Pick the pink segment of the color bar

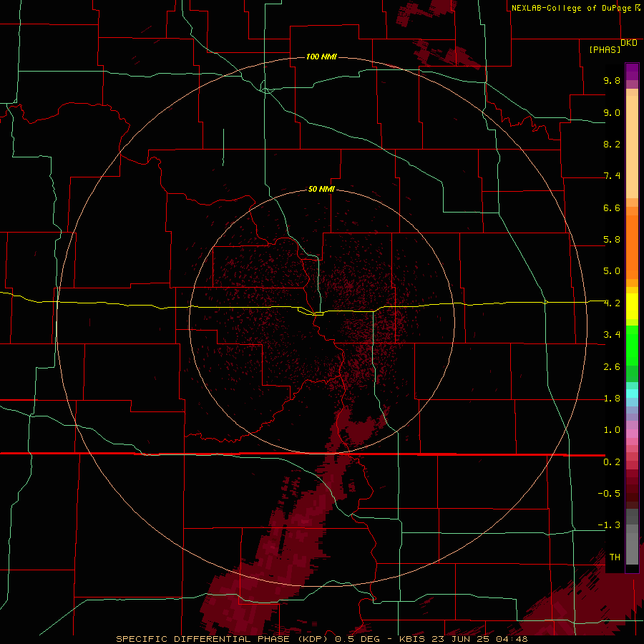(x=632, y=434)
